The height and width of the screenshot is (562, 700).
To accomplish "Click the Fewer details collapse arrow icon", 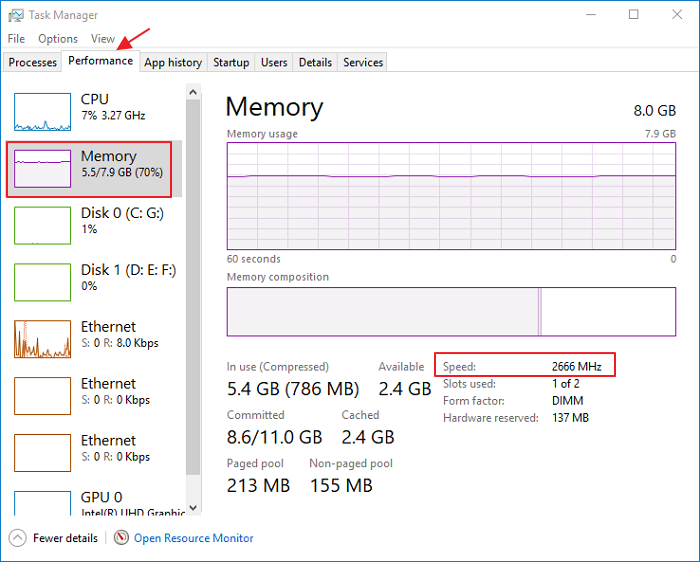I will [17, 538].
